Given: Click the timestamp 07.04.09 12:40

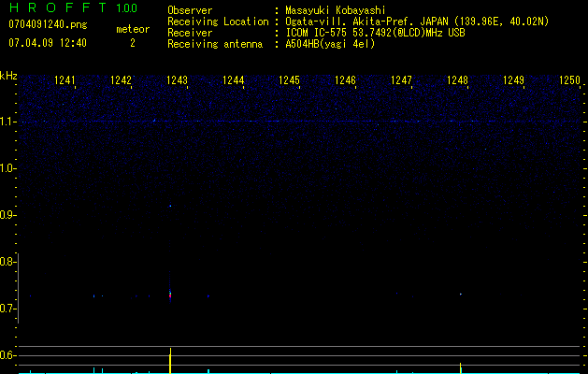Looking at the screenshot, I should tap(48, 43).
